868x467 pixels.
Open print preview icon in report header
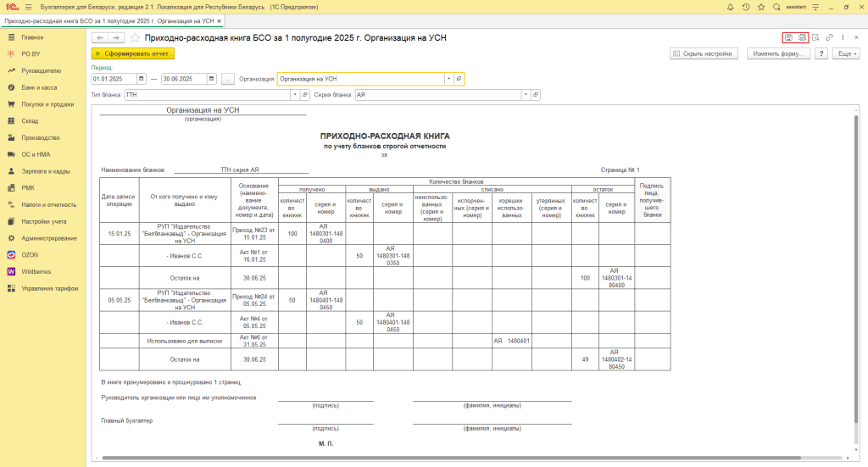click(815, 37)
